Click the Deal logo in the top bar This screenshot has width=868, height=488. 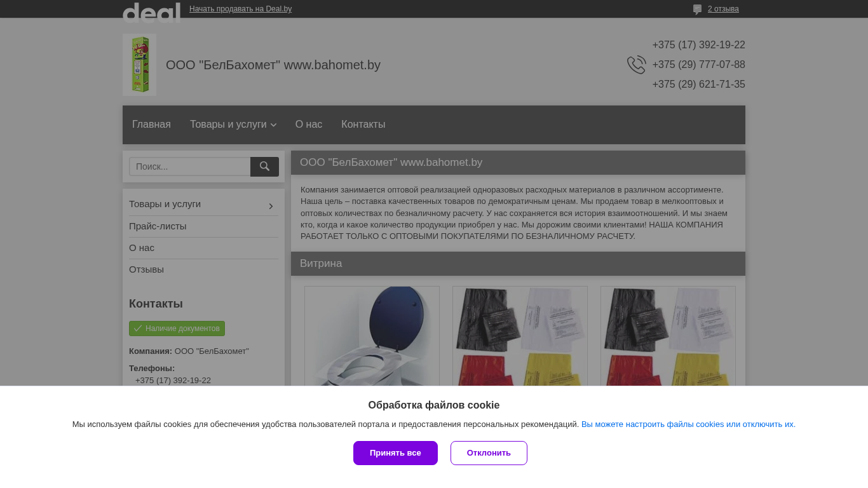coord(151,12)
